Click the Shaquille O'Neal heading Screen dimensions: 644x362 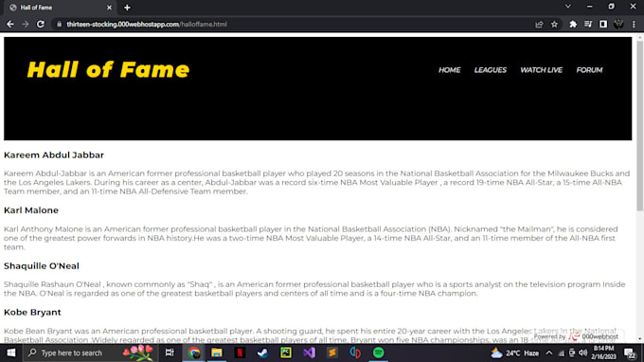pos(42,266)
